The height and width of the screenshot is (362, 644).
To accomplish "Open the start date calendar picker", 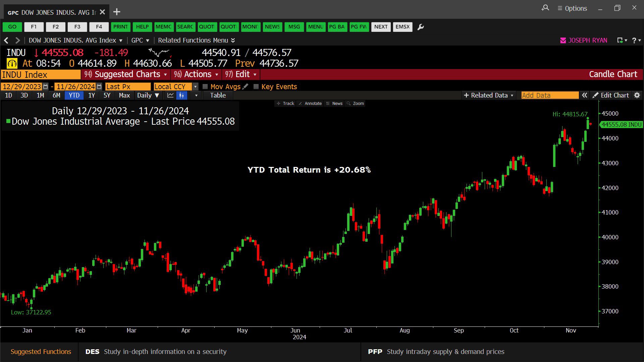I will pos(46,86).
